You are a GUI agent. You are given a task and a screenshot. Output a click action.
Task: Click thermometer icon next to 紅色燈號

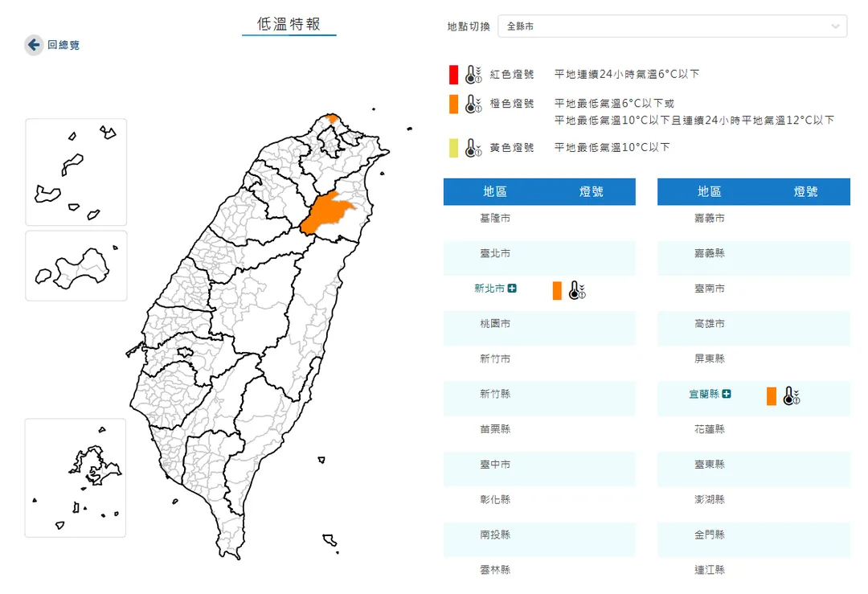pos(473,74)
